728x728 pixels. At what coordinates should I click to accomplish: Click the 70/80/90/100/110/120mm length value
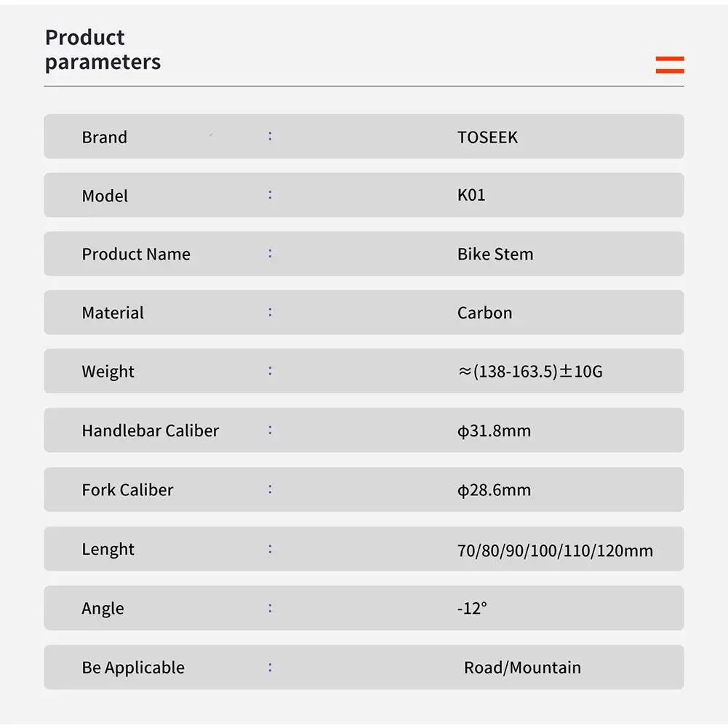(555, 551)
